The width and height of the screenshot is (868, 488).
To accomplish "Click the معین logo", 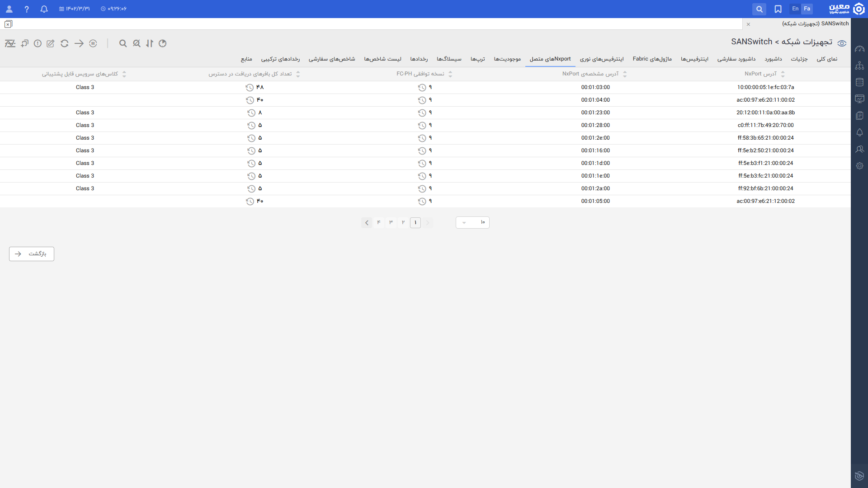I will pyautogui.click(x=847, y=9).
